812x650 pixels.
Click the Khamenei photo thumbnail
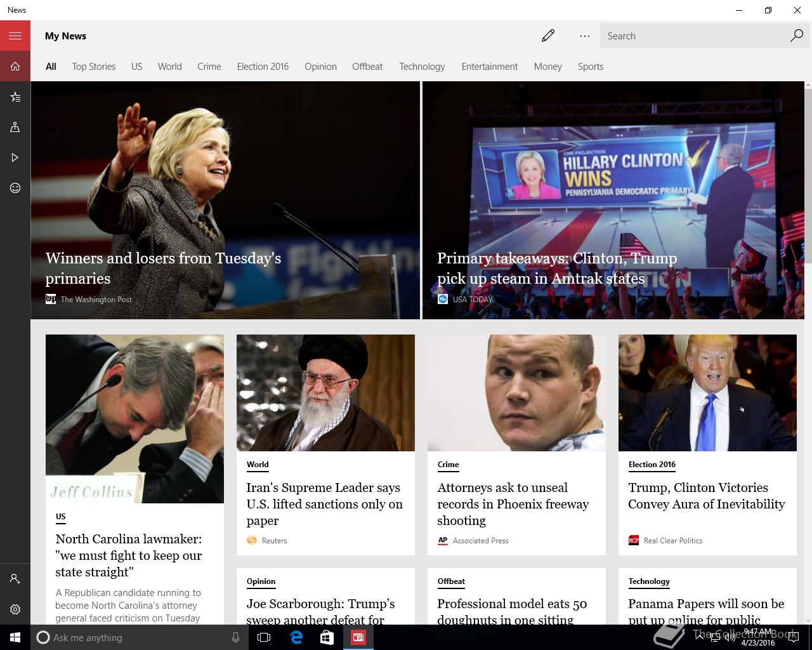325,393
